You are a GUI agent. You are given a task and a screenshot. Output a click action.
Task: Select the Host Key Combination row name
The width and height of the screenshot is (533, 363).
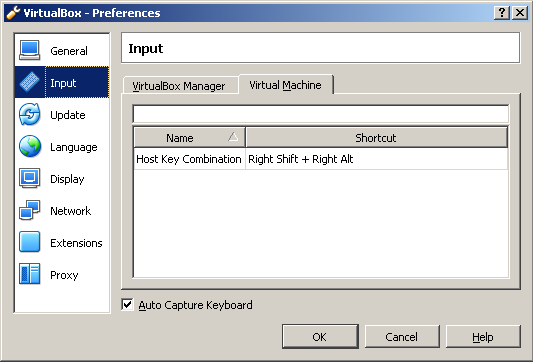coord(189,159)
